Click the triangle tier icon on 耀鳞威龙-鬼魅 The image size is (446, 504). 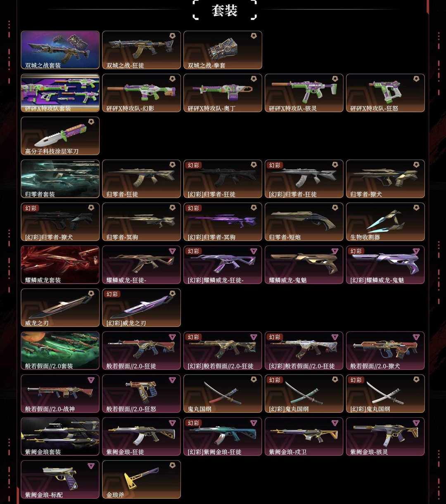tap(335, 251)
